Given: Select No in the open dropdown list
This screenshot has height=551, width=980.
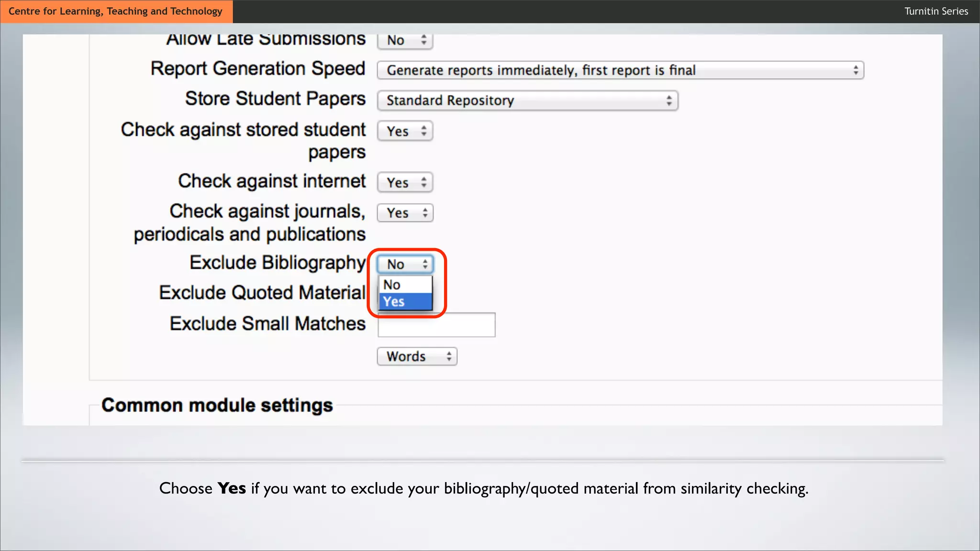Looking at the screenshot, I should point(405,285).
